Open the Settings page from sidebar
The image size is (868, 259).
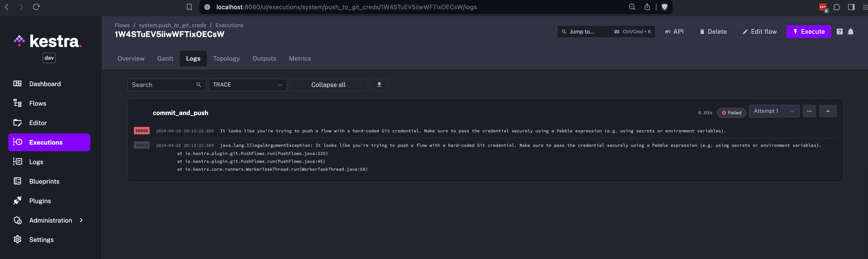pyautogui.click(x=41, y=239)
